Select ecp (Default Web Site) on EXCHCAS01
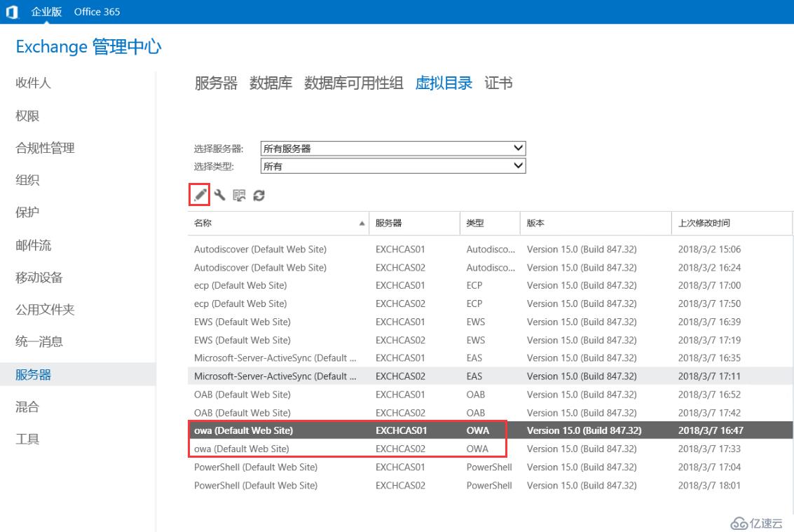 pyautogui.click(x=490, y=285)
